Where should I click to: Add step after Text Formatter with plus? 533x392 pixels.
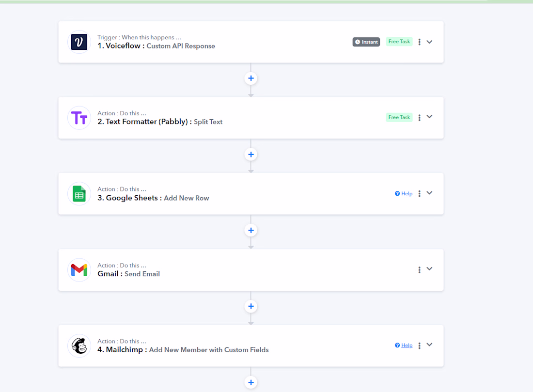coord(251,155)
